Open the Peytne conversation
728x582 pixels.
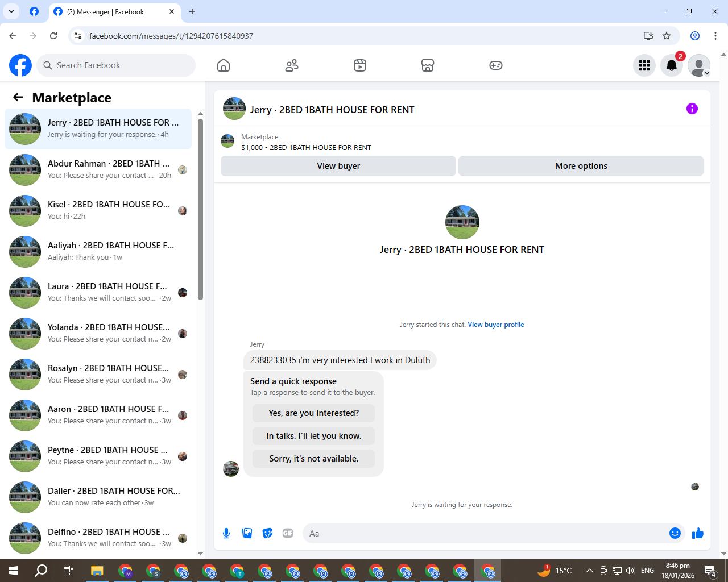coord(98,456)
